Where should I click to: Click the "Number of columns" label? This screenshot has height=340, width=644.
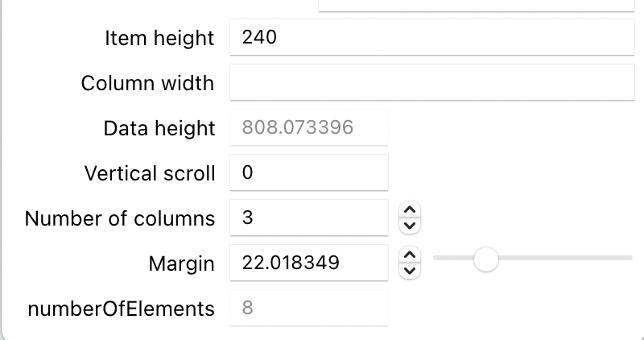(120, 218)
